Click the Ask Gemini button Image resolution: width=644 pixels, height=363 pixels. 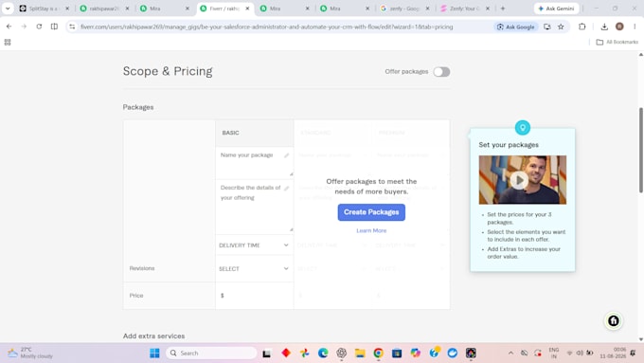pyautogui.click(x=556, y=9)
